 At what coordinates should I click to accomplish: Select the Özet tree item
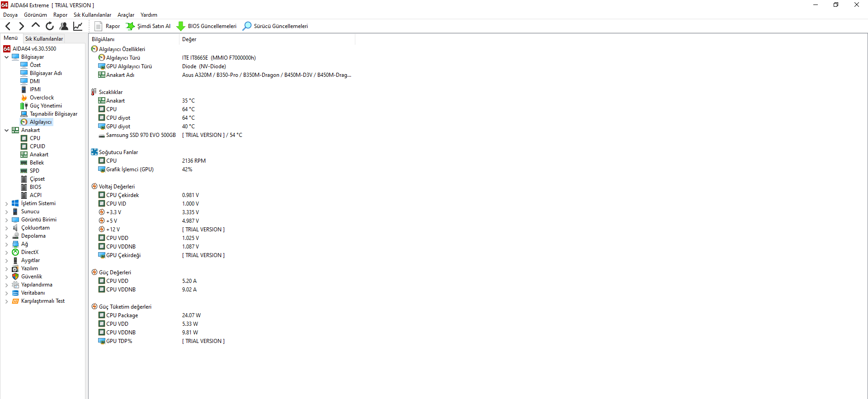coord(35,65)
